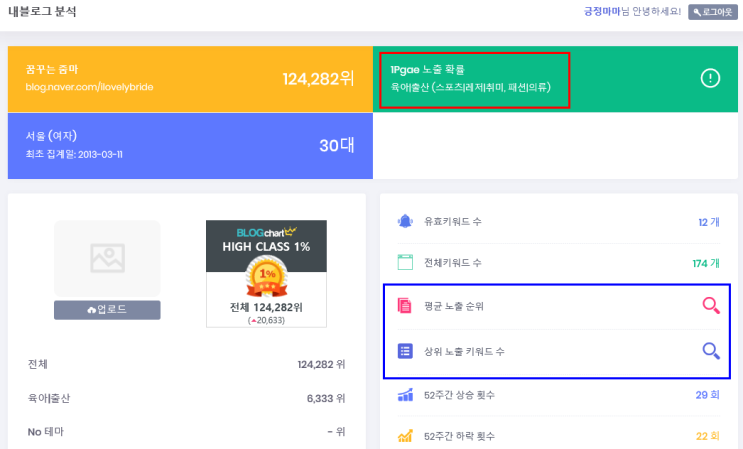Click the pink magnifier for 평균 노출 순위

coord(711,305)
